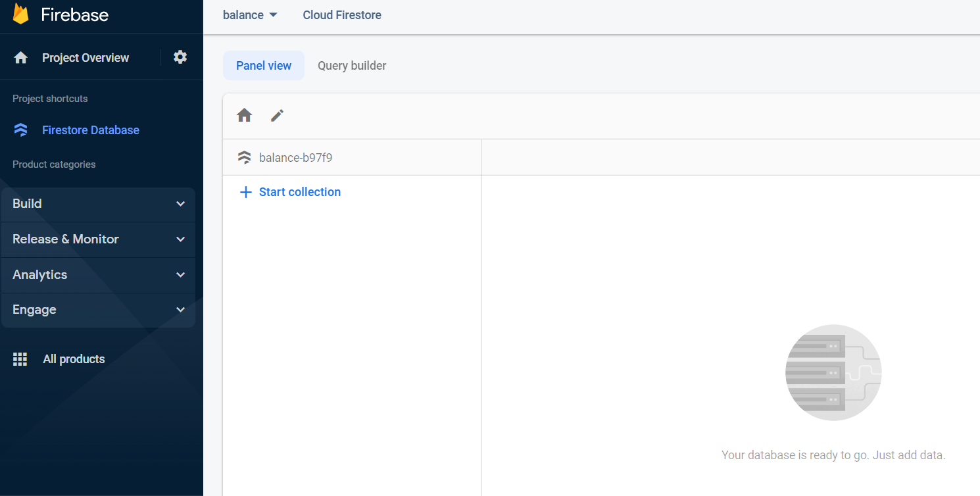Switch to the Query builder tab
This screenshot has width=980, height=496.
point(352,66)
